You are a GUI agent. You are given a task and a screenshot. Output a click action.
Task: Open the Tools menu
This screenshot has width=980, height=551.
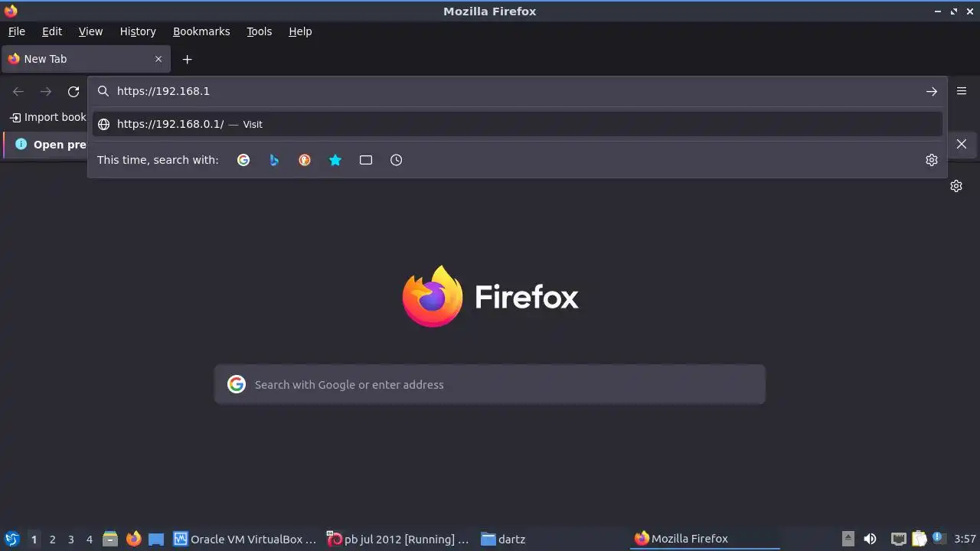[x=260, y=31]
